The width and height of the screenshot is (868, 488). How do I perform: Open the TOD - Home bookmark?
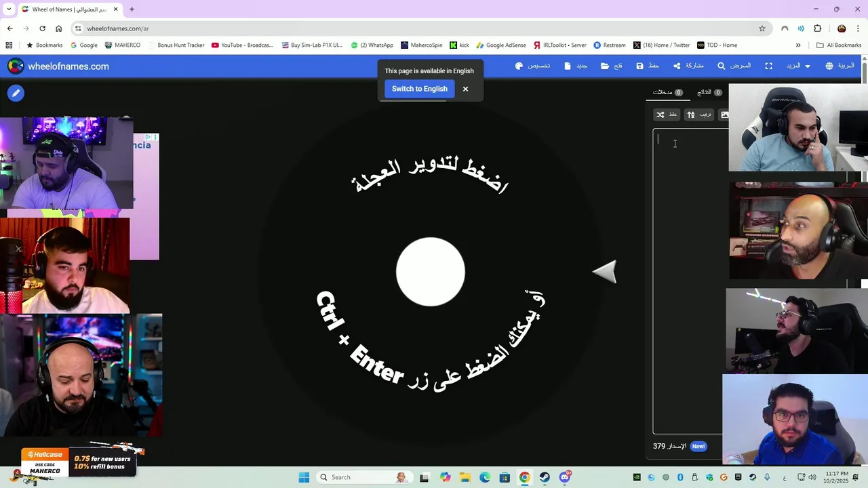[717, 45]
